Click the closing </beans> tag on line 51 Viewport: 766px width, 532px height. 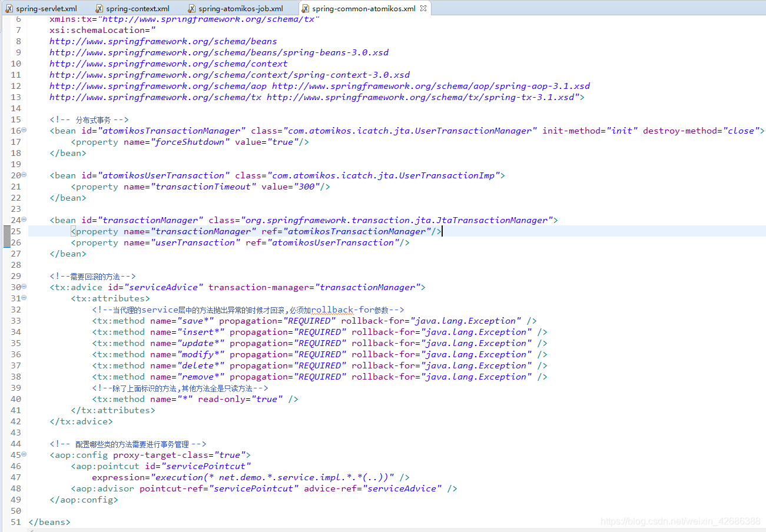pyautogui.click(x=49, y=522)
